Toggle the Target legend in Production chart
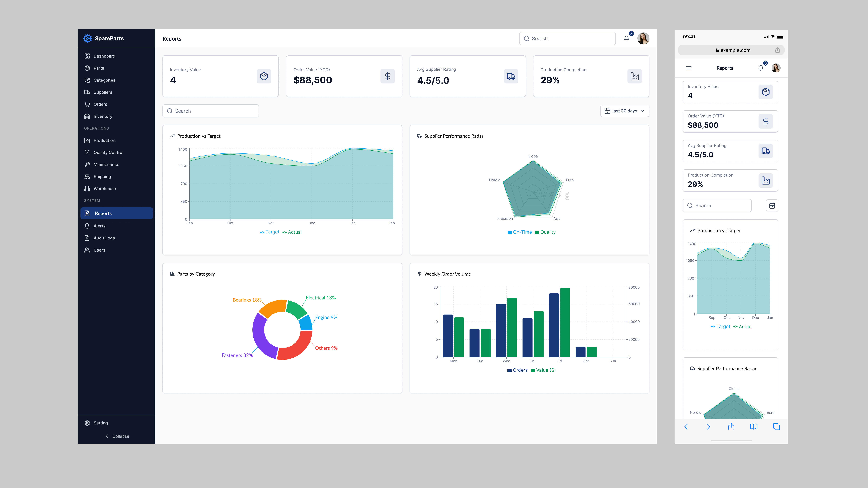 pos(270,232)
